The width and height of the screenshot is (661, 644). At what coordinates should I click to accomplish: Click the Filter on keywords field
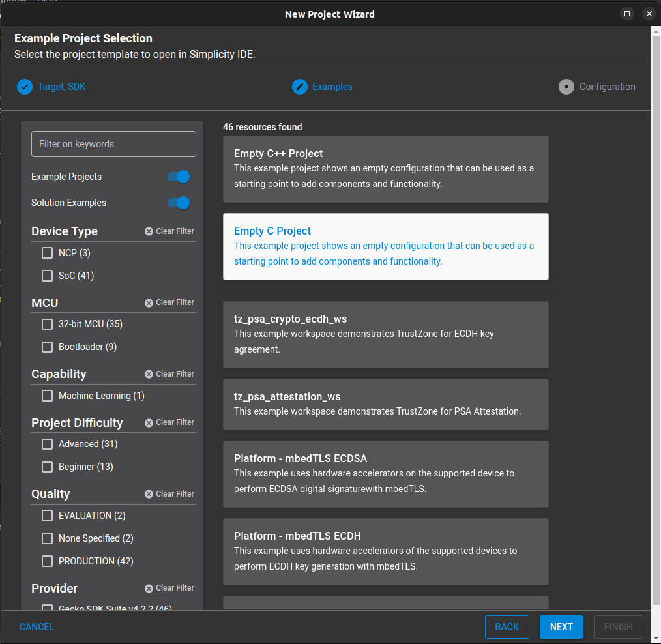pos(113,144)
